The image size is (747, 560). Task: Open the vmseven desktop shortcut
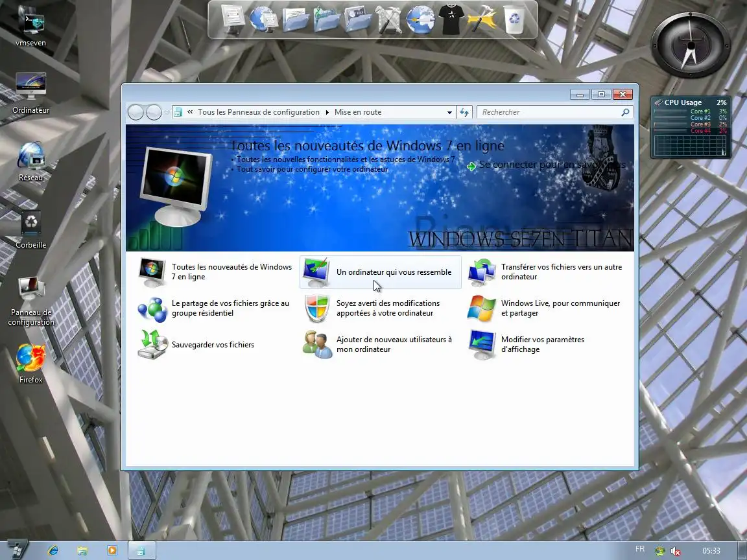(30, 28)
